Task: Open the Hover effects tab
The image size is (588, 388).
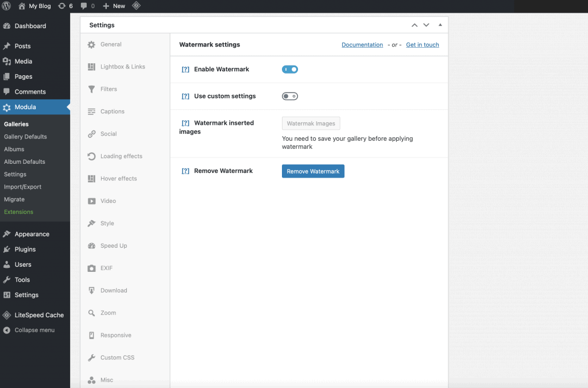Action: pos(118,179)
